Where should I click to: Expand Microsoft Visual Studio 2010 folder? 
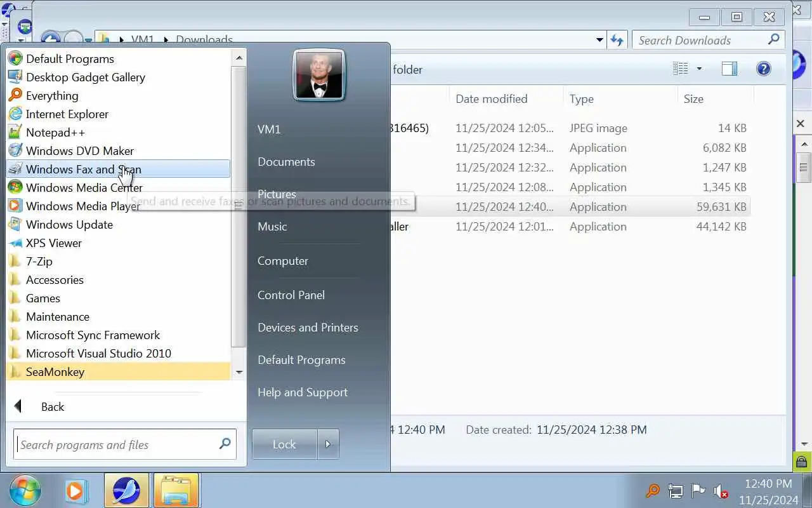118,353
